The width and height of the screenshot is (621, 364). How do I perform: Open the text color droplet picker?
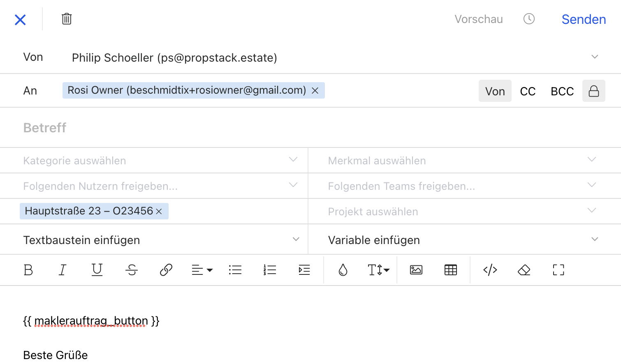pos(343,270)
